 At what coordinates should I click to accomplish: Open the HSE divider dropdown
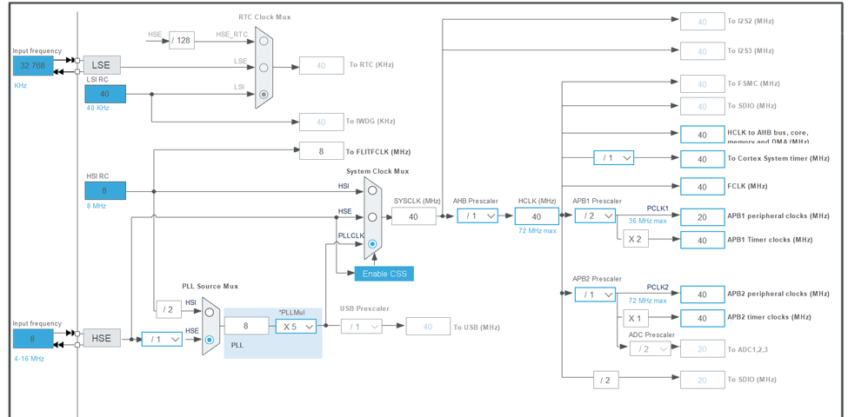coord(162,339)
